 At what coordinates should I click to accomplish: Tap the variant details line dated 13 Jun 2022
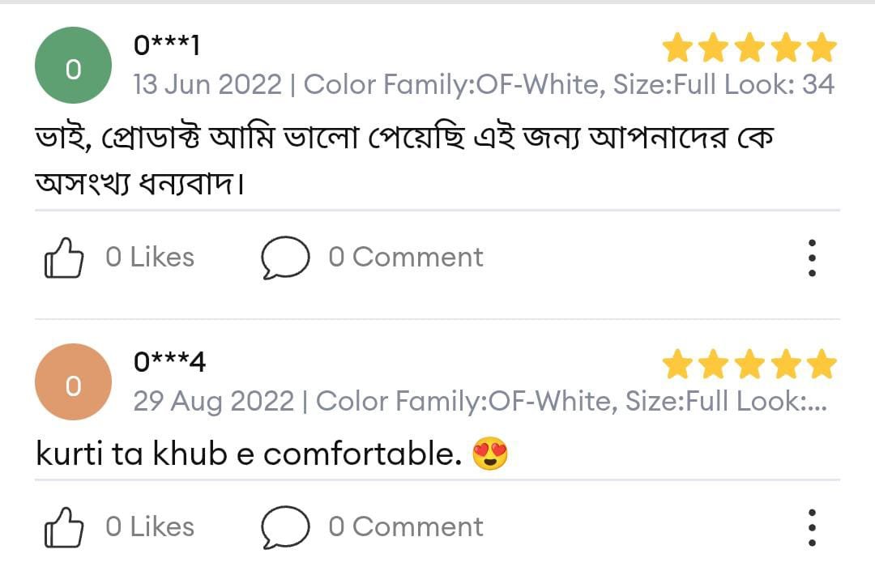484,84
